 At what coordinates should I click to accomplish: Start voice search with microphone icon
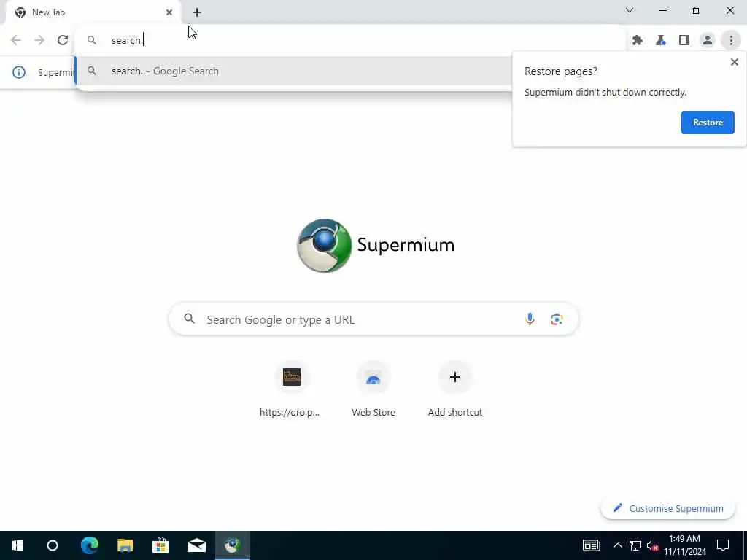point(530,319)
